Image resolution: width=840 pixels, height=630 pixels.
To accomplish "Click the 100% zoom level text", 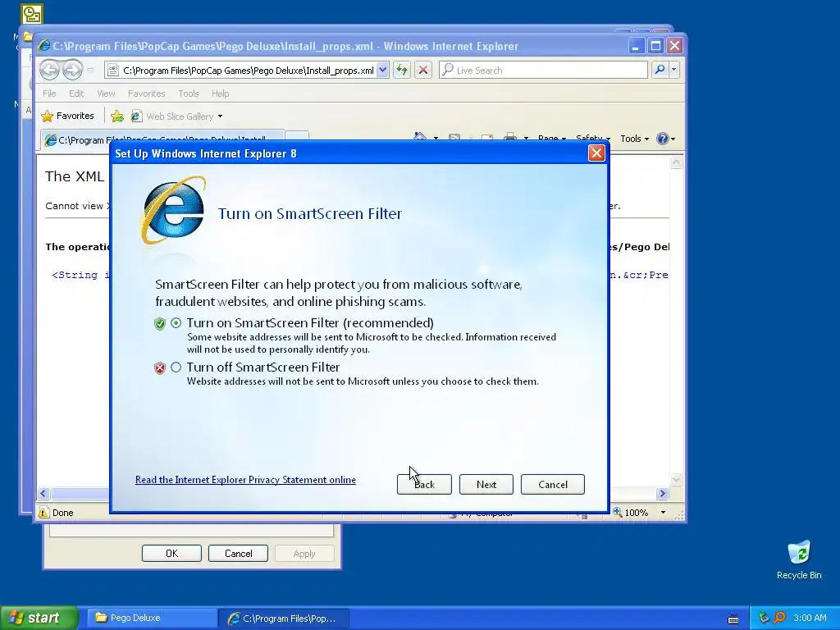I will pos(636,513).
